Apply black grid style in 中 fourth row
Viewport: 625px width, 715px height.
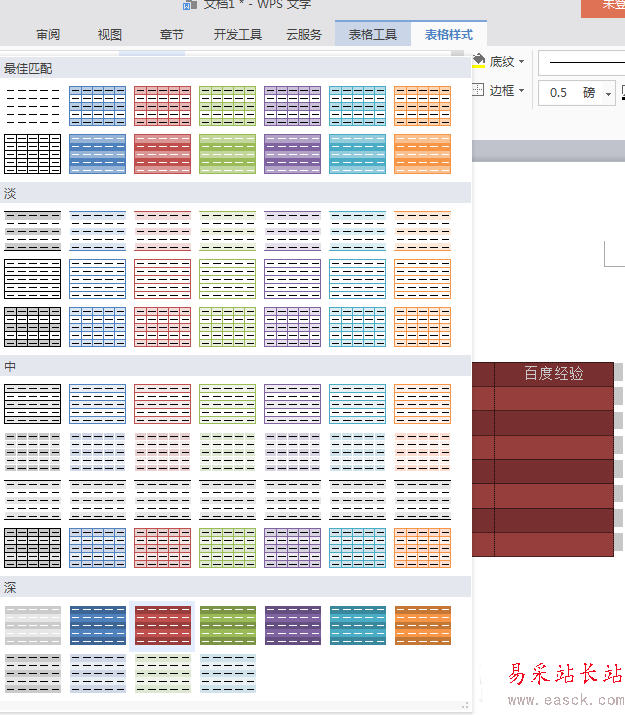pos(32,548)
